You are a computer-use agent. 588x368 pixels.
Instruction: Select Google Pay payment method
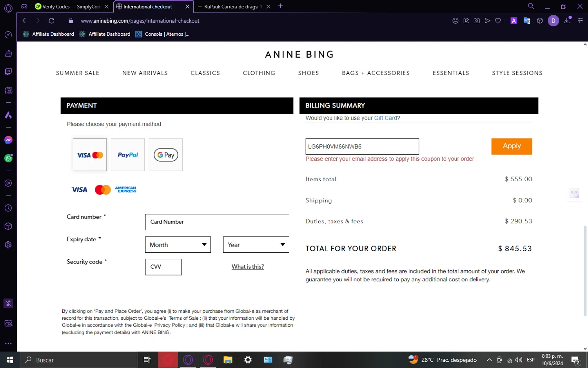click(166, 155)
